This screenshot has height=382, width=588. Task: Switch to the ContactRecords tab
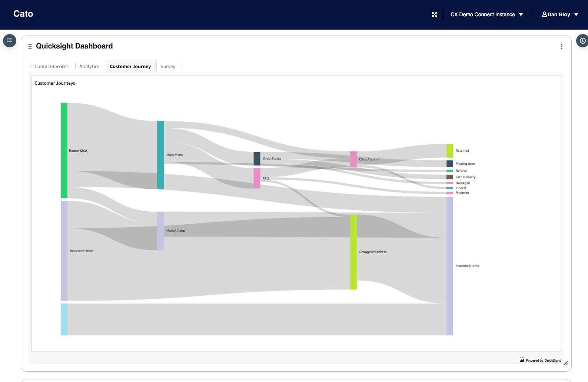pyautogui.click(x=52, y=67)
